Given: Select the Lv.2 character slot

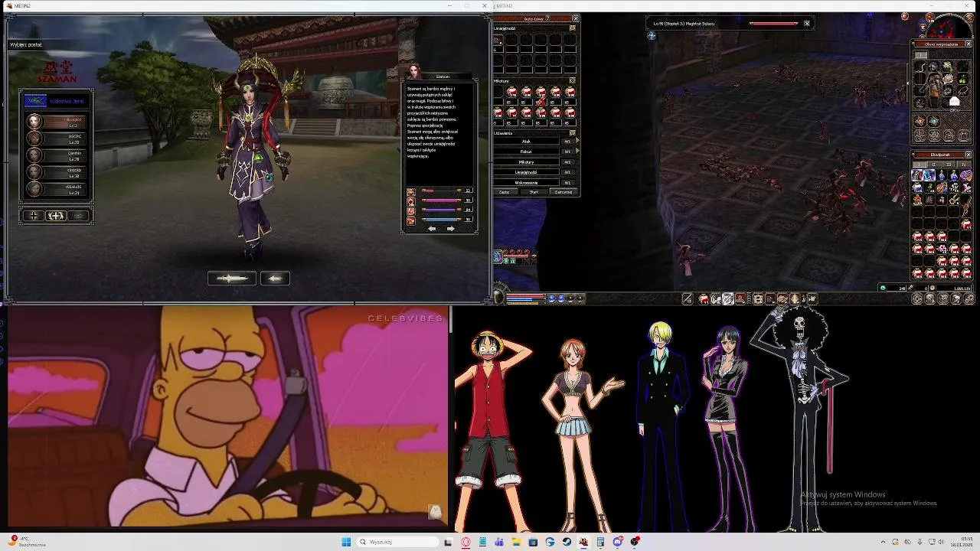Looking at the screenshot, I should [x=57, y=122].
